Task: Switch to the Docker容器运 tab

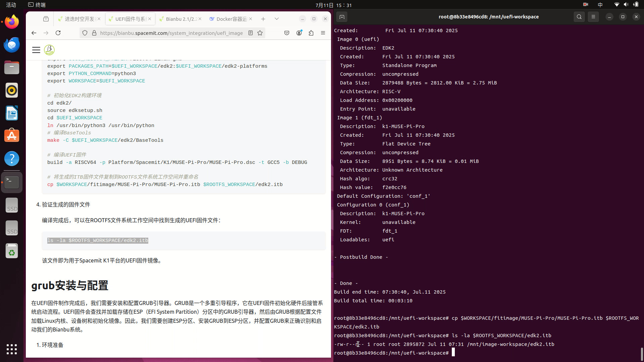Action: pos(231,19)
